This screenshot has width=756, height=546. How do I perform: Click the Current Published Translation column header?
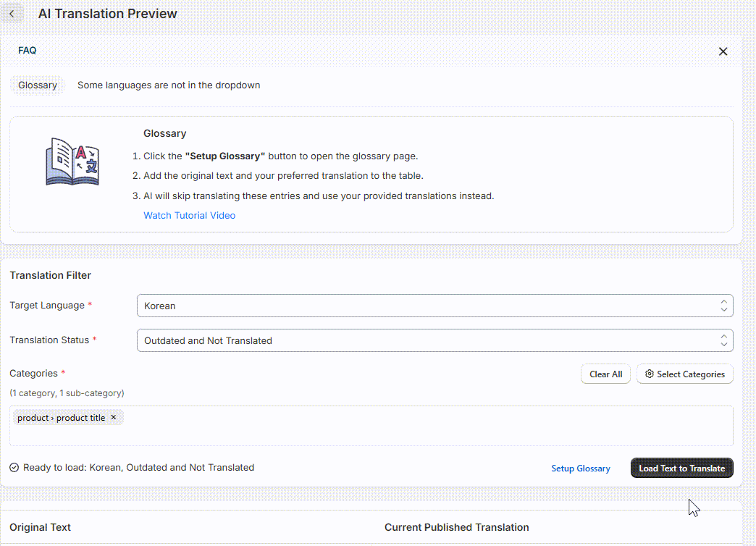point(456,527)
